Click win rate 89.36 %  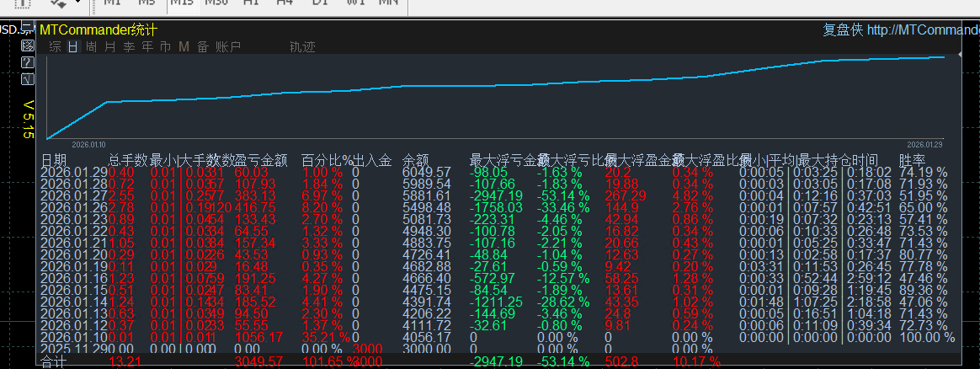pos(923,290)
